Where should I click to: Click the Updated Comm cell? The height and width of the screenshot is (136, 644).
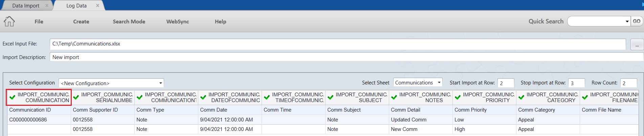coord(421,120)
